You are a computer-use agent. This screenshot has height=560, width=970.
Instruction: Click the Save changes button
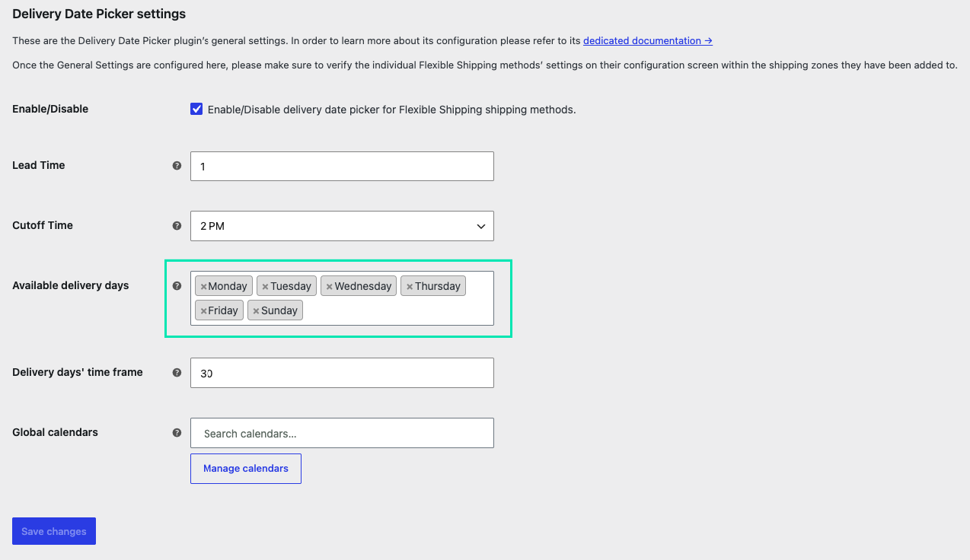pyautogui.click(x=54, y=531)
